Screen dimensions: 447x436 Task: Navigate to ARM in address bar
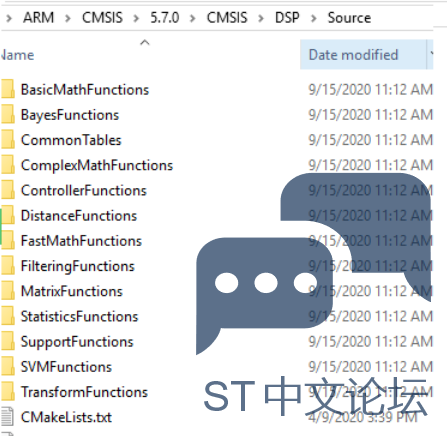click(x=38, y=17)
